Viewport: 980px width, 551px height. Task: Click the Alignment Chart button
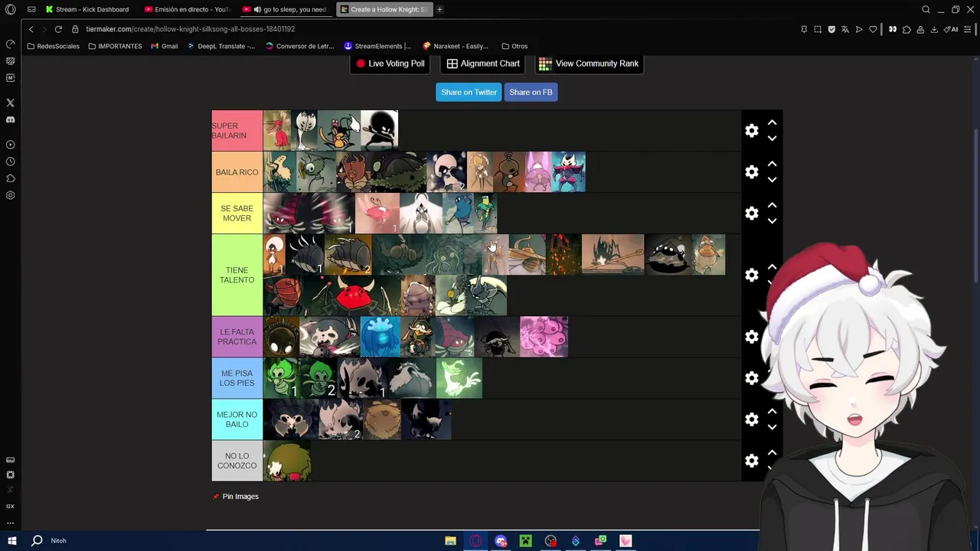point(483,64)
